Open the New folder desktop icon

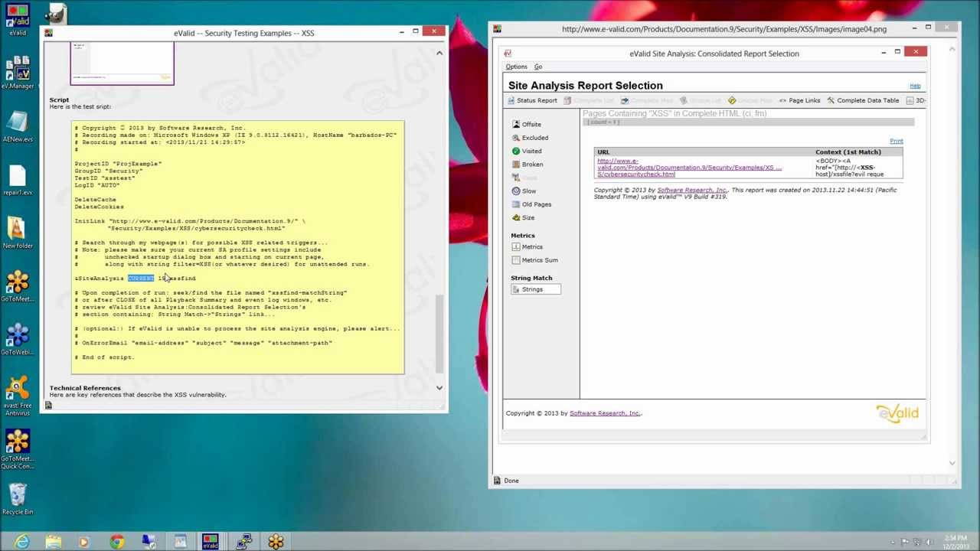pos(18,233)
